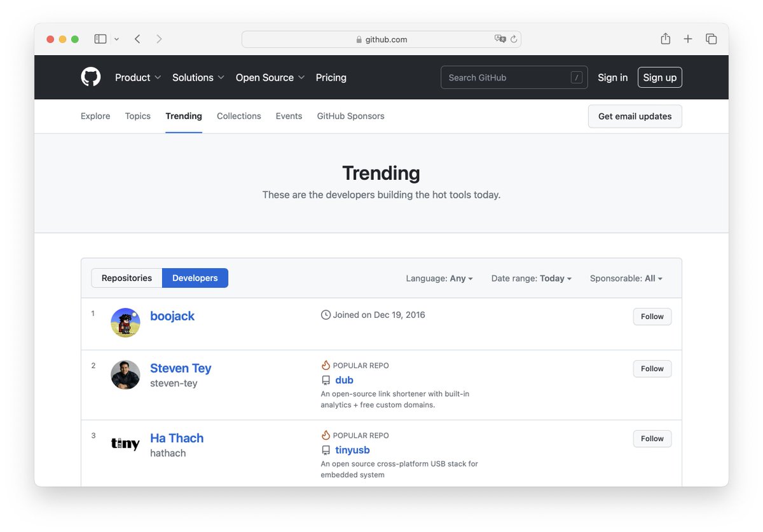Toggle the Safari sidebar icon
The height and width of the screenshot is (532, 763).
click(100, 39)
